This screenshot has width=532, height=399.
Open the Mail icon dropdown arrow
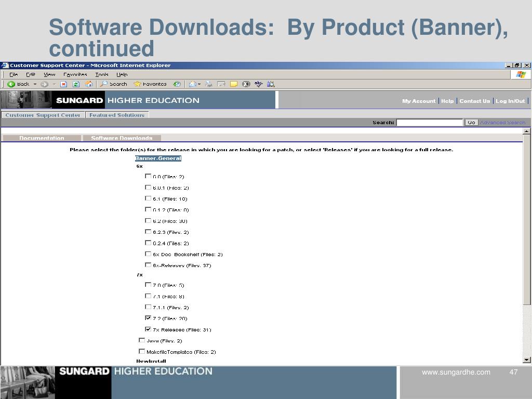(x=199, y=84)
